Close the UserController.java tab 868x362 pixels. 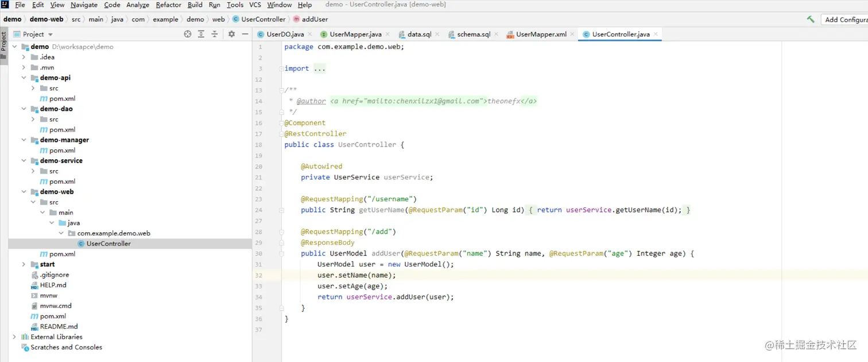(656, 34)
